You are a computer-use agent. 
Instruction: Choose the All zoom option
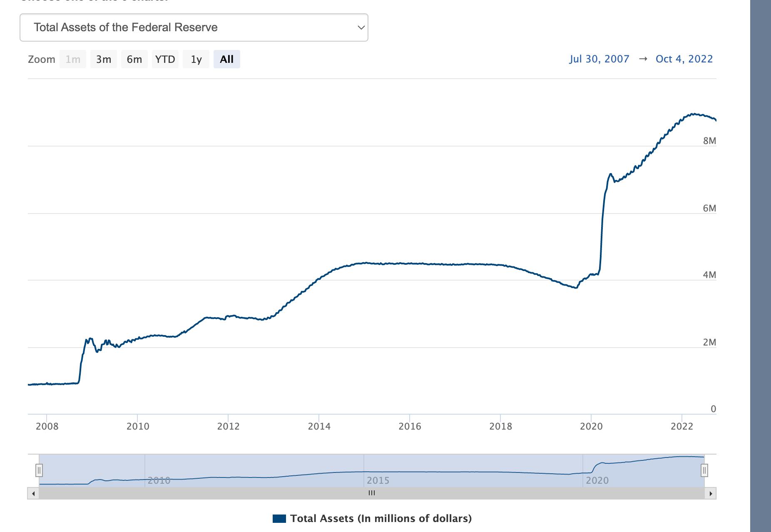[226, 59]
